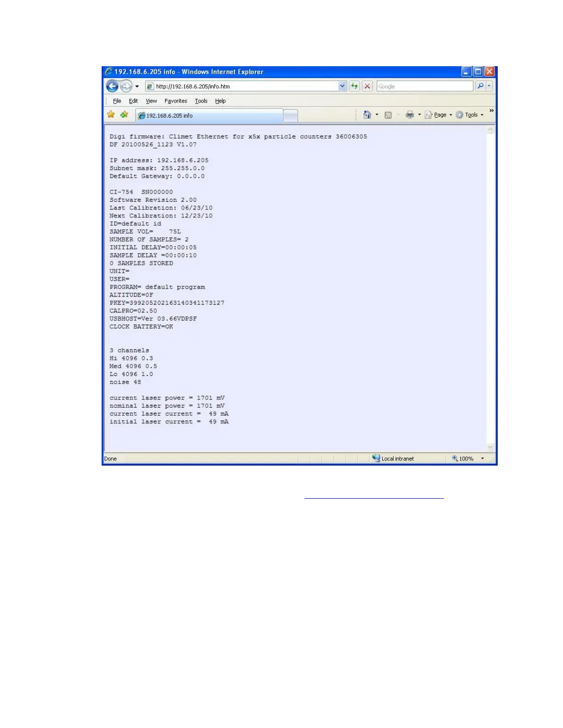This screenshot has height=728, width=563.
Task: Click 'Software Revision 2.00' line
Action: pyautogui.click(x=153, y=200)
